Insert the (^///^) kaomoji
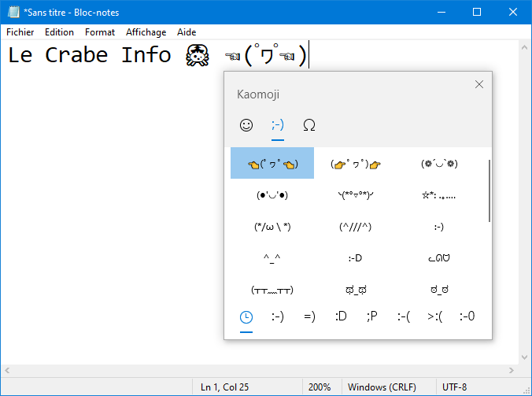 [355, 226]
